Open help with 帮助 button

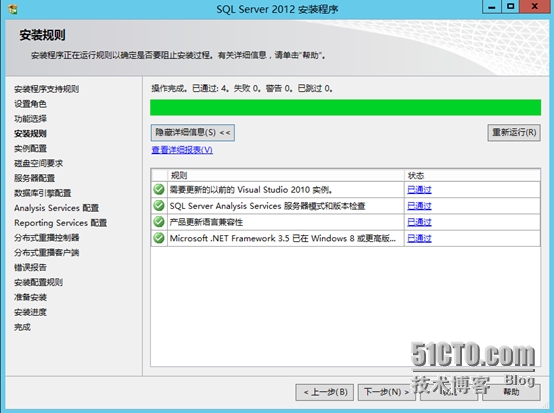point(511,392)
